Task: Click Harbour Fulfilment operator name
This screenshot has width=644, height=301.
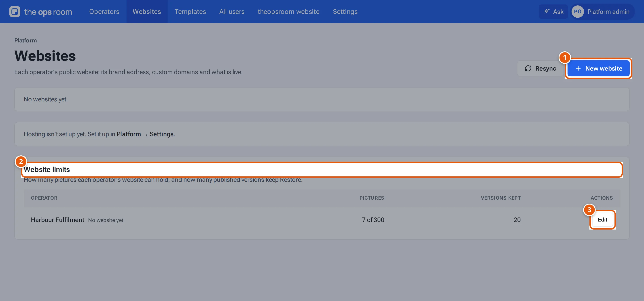Action: [57, 220]
